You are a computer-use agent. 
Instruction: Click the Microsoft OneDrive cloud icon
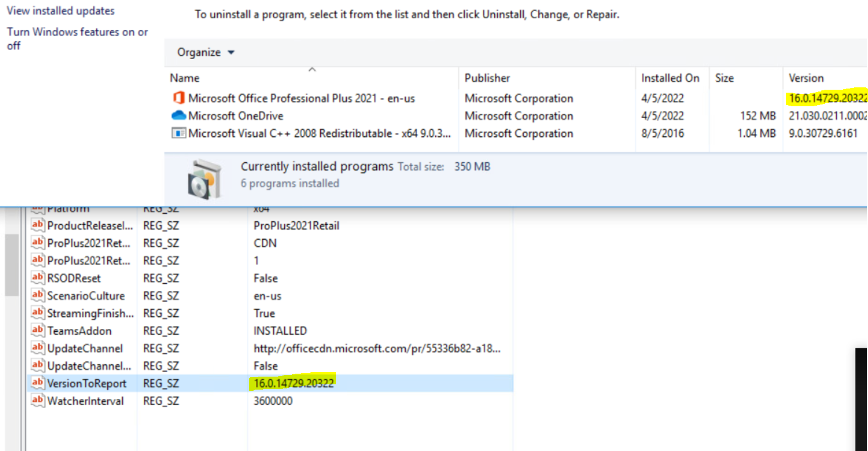coord(179,116)
